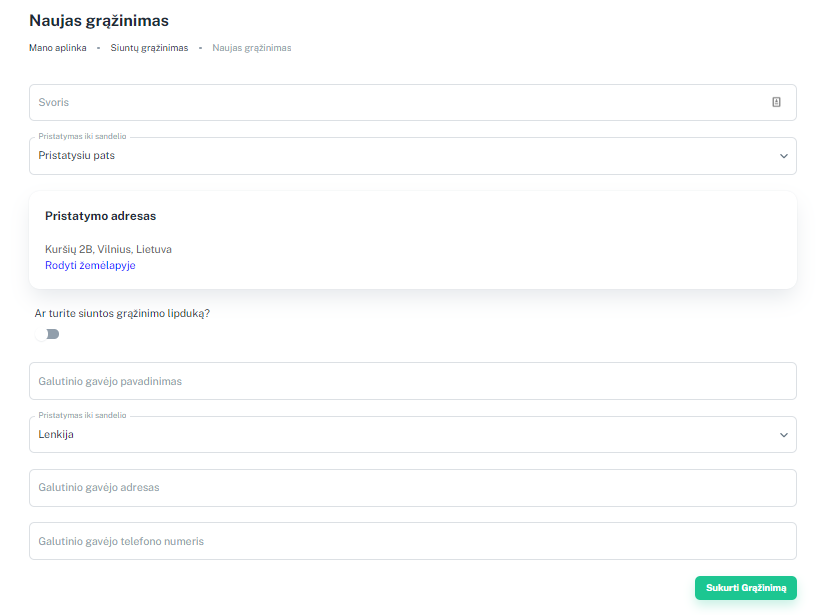This screenshot has height=615, width=820.
Task: Click the Naujas grąžinimas page title
Action: 99,20
